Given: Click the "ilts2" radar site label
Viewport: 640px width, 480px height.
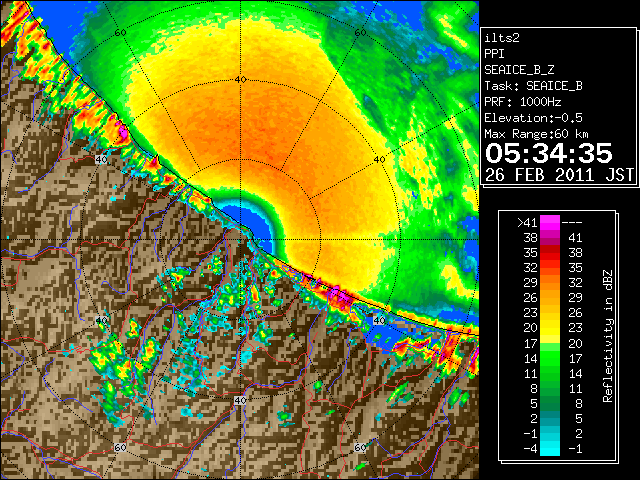Looking at the screenshot, I should click(x=502, y=38).
